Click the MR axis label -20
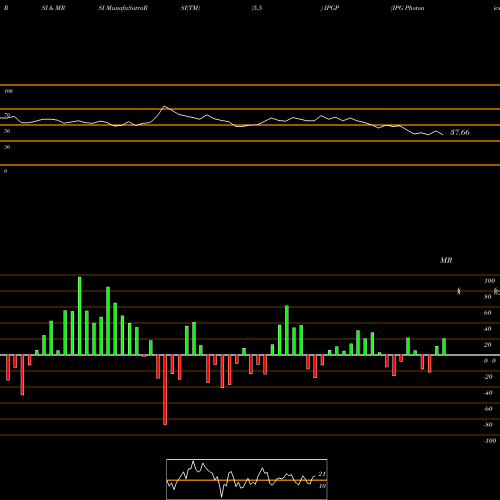The width and height of the screenshot is (500, 500). tap(488, 377)
